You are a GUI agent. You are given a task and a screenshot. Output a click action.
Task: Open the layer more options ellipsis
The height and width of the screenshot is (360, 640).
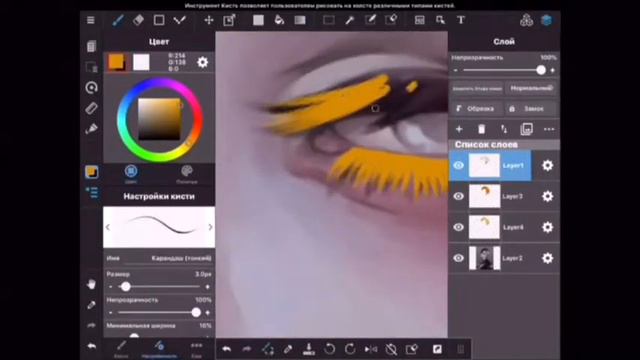(549, 129)
